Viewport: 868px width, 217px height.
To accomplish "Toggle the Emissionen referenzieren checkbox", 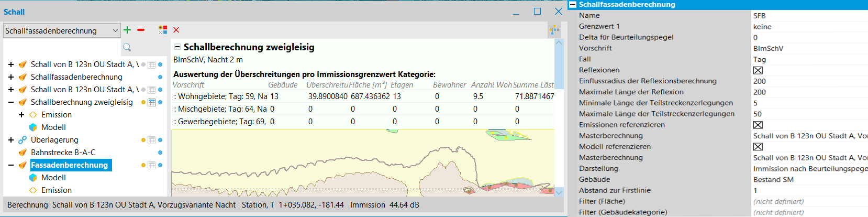I will 758,125.
